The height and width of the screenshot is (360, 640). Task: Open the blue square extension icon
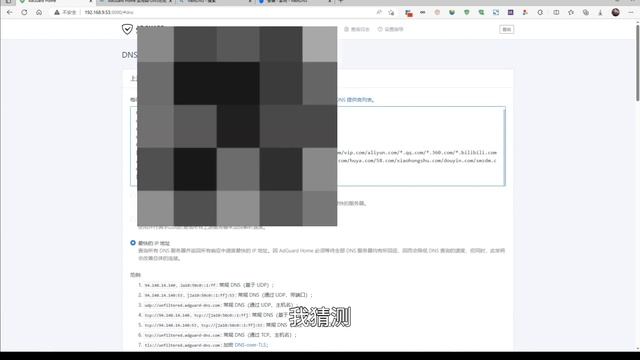click(496, 12)
